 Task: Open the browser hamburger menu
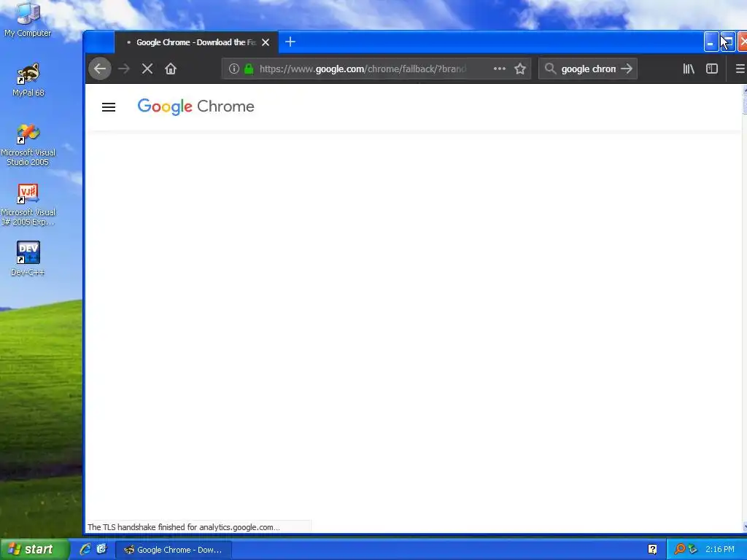pyautogui.click(x=740, y=69)
